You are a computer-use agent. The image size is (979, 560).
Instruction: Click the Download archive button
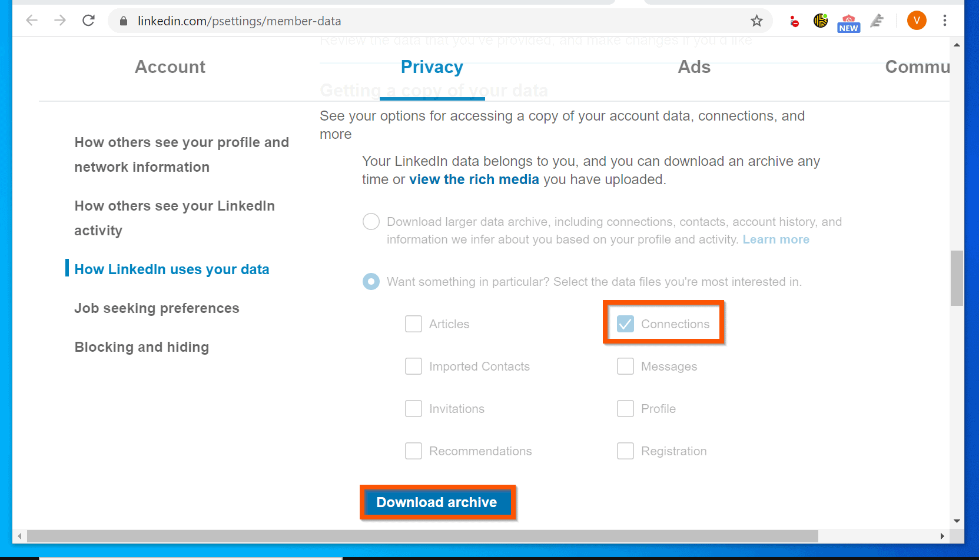click(437, 502)
